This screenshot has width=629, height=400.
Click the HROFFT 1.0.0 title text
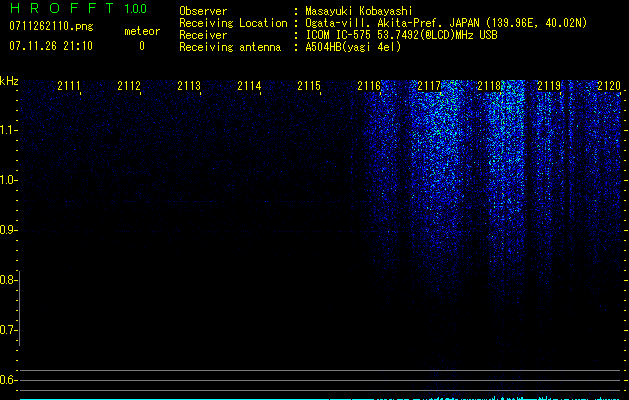[x=78, y=8]
